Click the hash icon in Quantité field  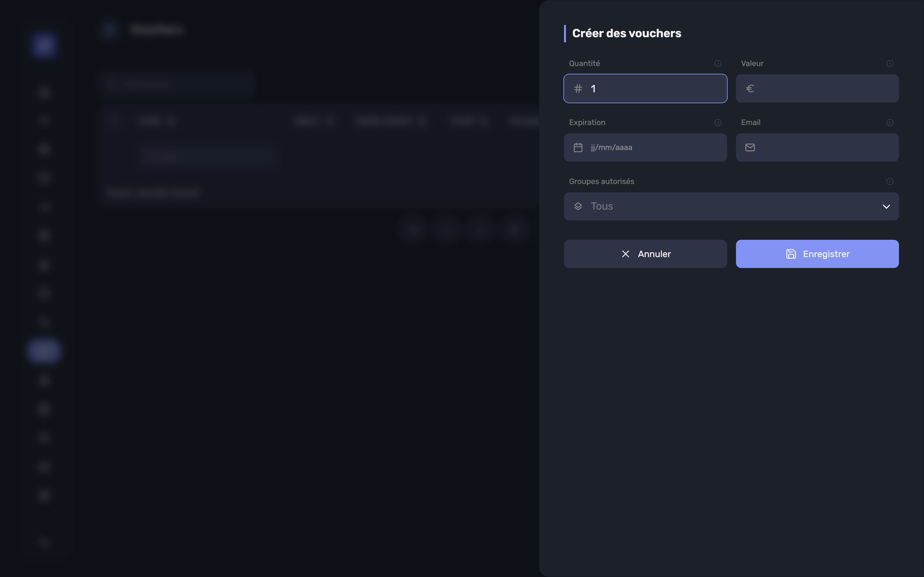pos(578,88)
